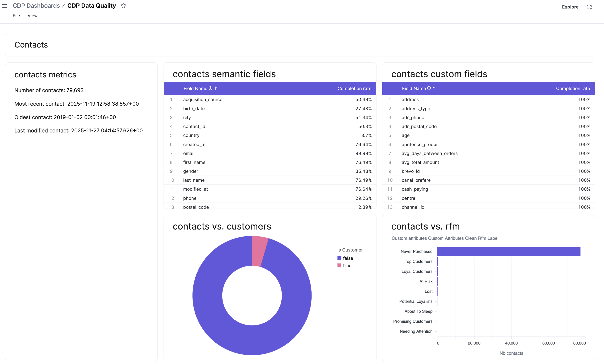Click the Explore button
This screenshot has height=364, width=604.
[570, 7]
